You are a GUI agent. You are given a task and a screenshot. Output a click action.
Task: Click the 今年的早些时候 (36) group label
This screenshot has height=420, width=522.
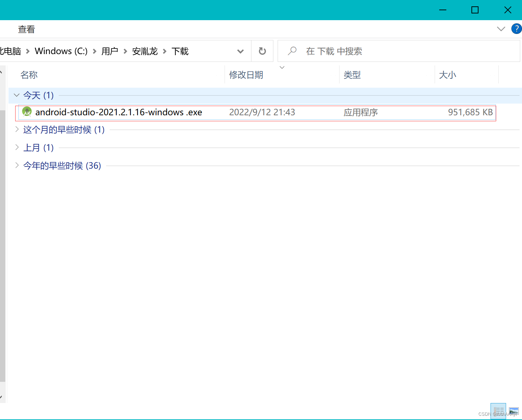pos(62,165)
